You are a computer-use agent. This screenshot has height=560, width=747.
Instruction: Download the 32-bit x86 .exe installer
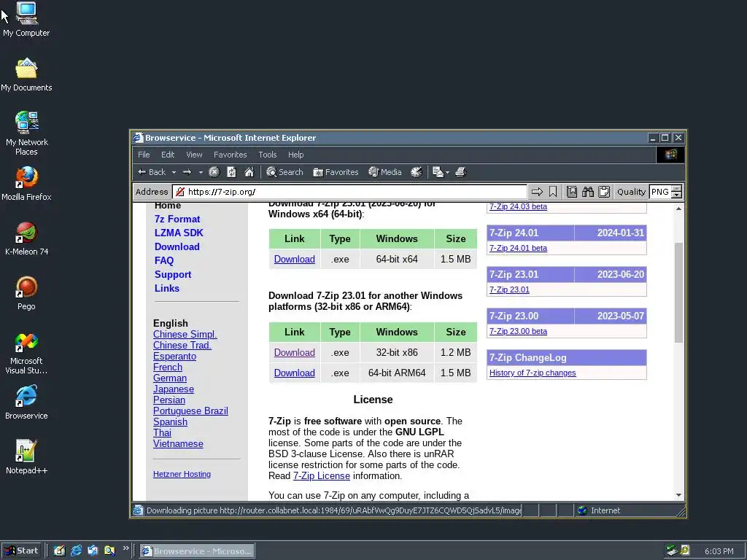[295, 353]
